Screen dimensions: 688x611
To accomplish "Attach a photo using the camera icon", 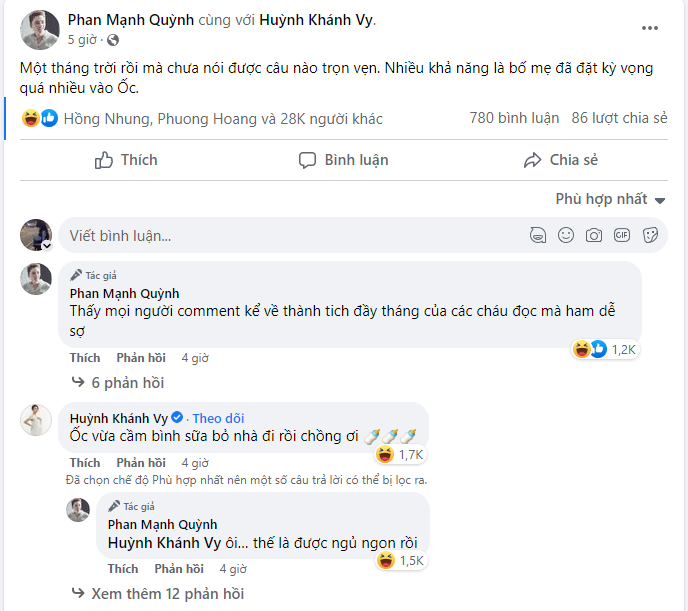I will click(594, 236).
